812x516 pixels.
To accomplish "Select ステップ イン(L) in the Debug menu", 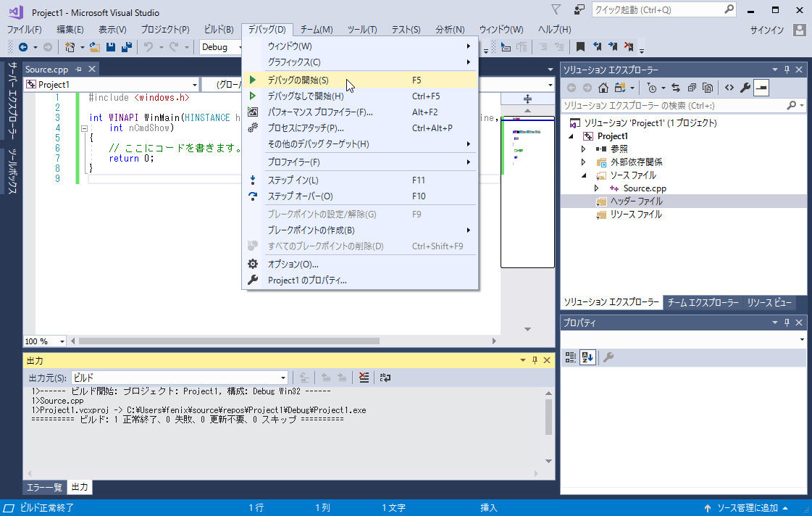I will click(x=360, y=180).
